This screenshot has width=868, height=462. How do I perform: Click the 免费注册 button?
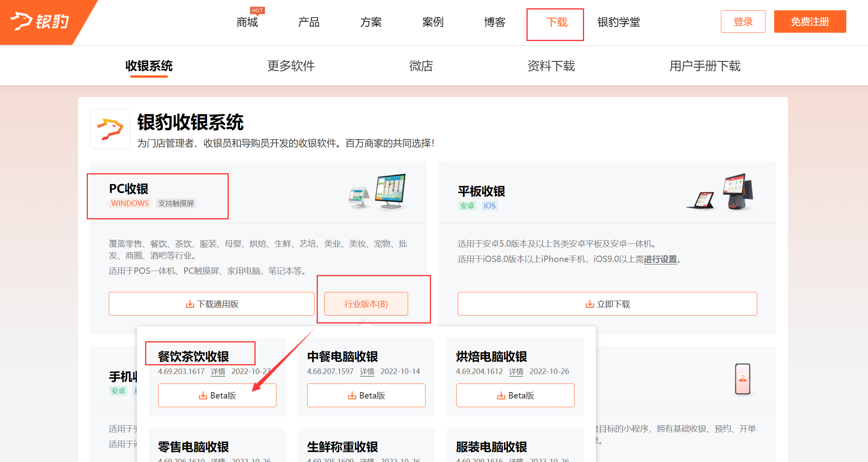810,22
